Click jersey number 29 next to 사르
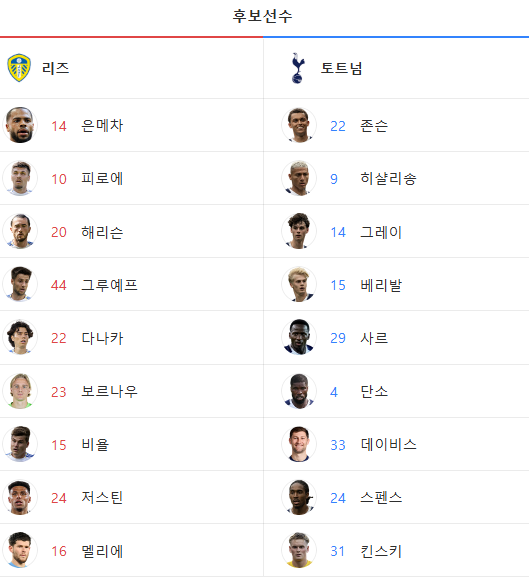The width and height of the screenshot is (531, 578). pyautogui.click(x=338, y=338)
